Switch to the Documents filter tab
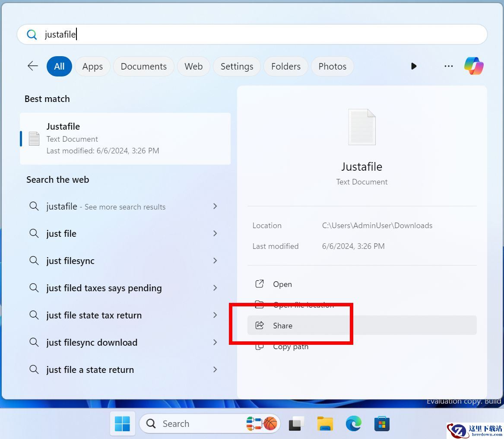504x439 pixels. [x=144, y=66]
